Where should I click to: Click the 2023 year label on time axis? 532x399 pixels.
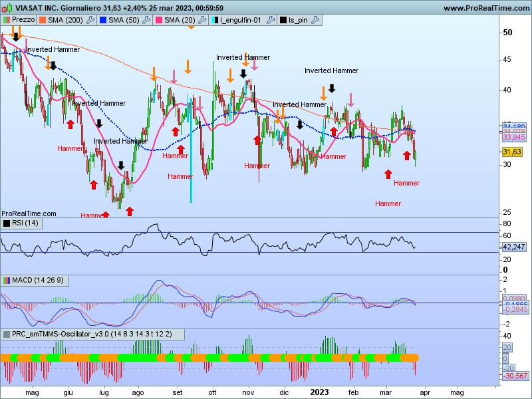(319, 392)
